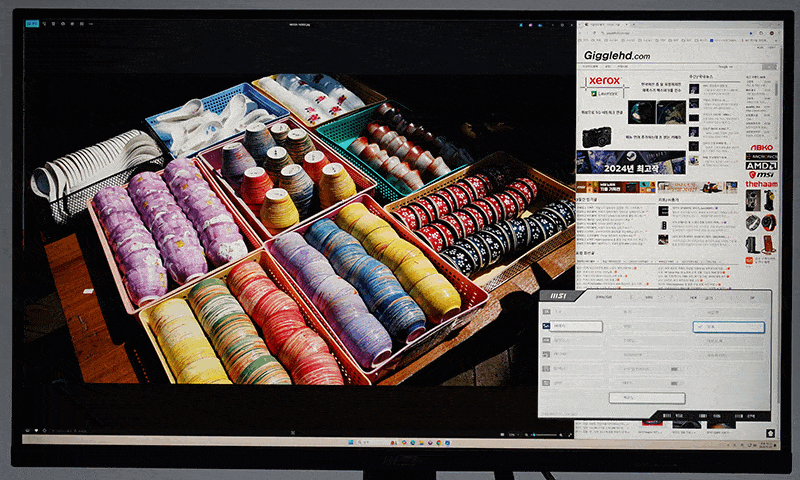Click the highlighted blue button in Photos toolbar
The image size is (800, 480).
click(x=32, y=23)
